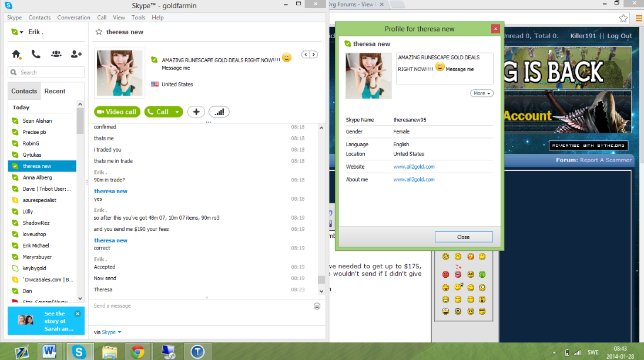
Task: Click Log Out link in forum page
Action: 620,36
